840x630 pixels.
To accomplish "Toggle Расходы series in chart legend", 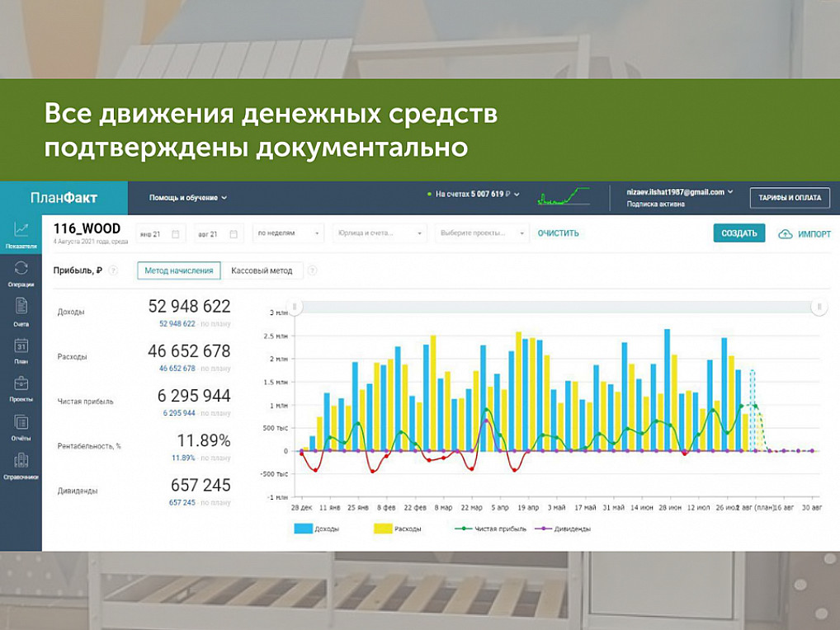I will [397, 529].
